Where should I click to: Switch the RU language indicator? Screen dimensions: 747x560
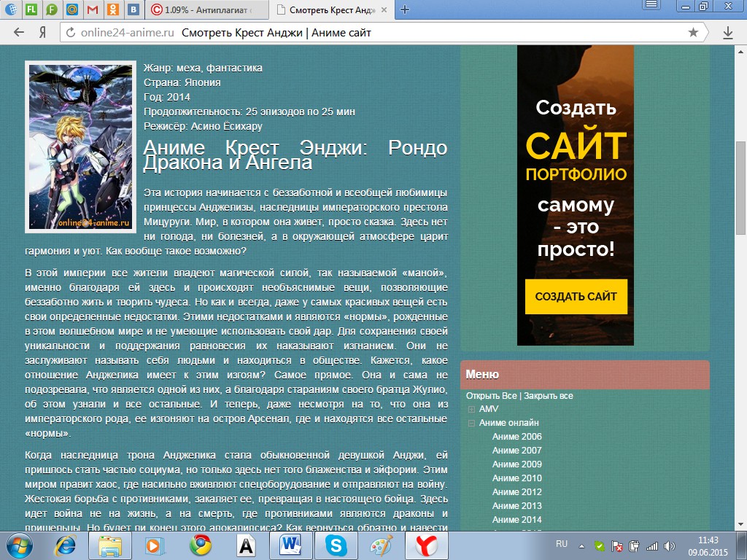(562, 544)
